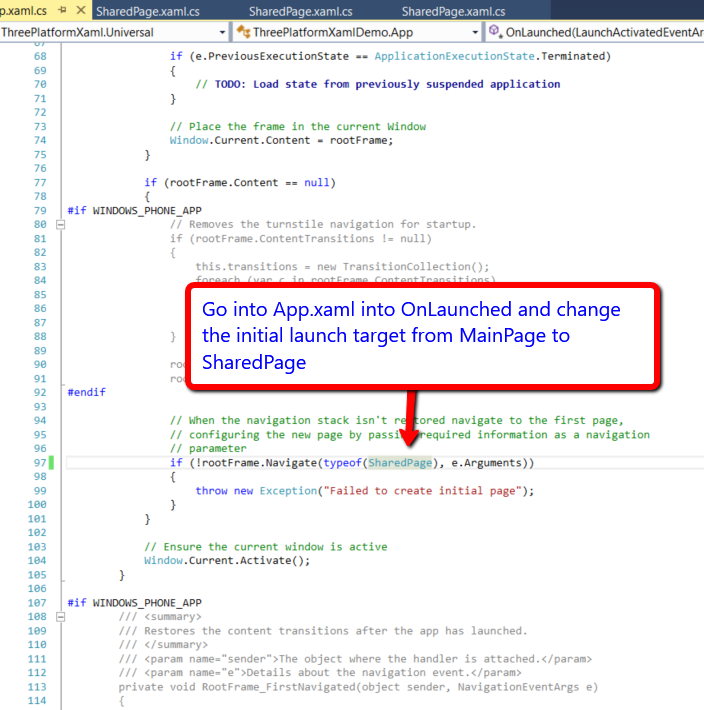Click the highlighted SharedPage in typeof

pyautogui.click(x=400, y=463)
